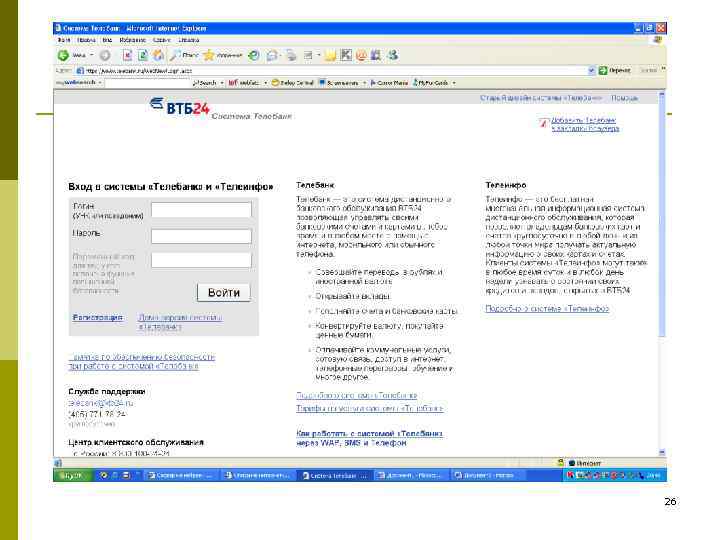The width and height of the screenshot is (720, 540).
Task: Click the Переход go button
Action: click(615, 70)
